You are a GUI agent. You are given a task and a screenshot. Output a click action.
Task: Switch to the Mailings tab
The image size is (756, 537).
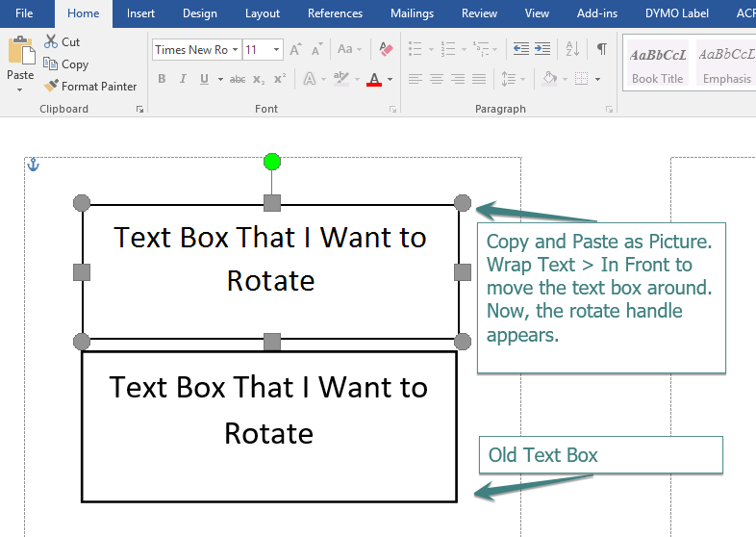pos(413,13)
